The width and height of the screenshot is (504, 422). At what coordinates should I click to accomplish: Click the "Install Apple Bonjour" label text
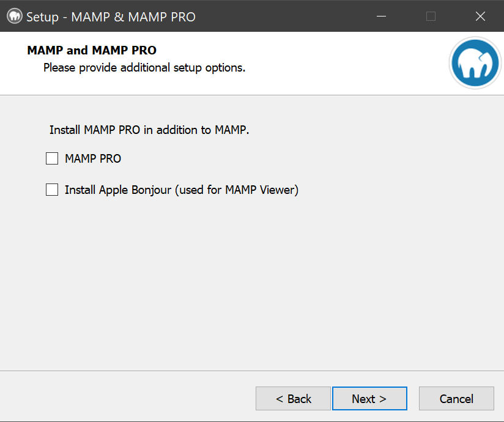tap(119, 190)
